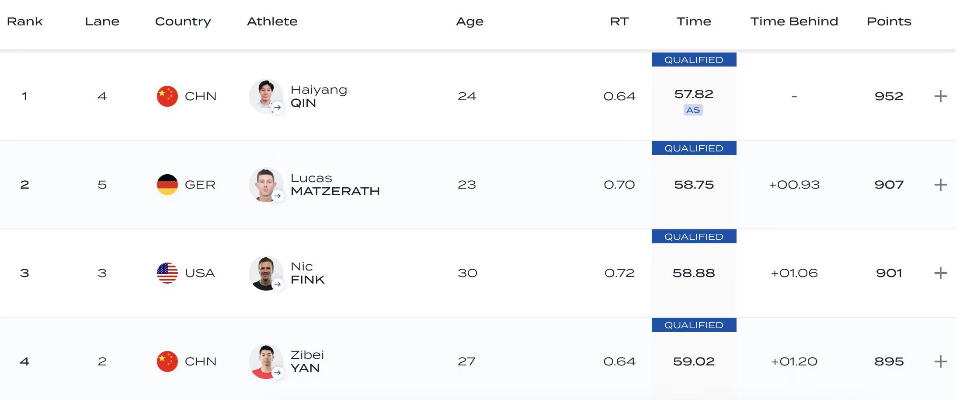The width and height of the screenshot is (980, 400).
Task: Sort by the Time column header
Action: pyautogui.click(x=694, y=21)
